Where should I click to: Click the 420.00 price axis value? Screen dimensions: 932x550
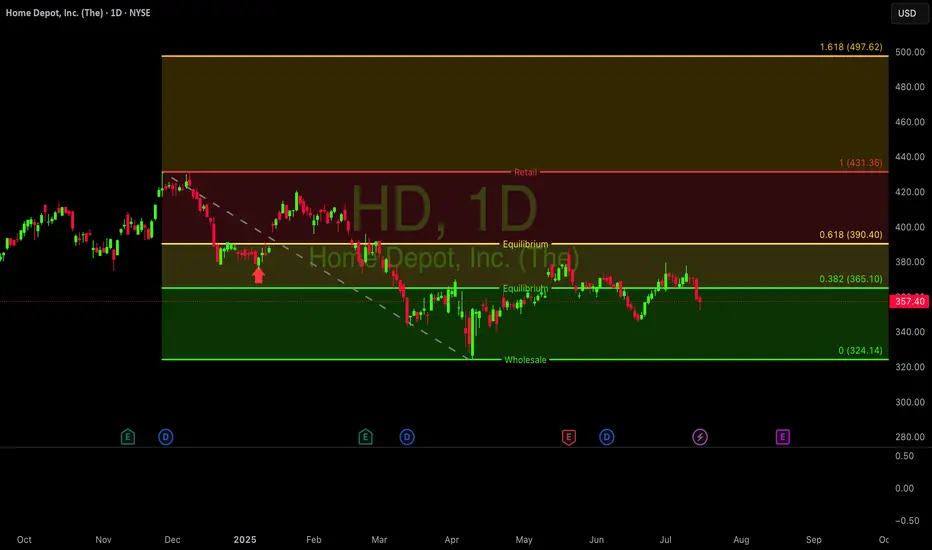click(x=910, y=192)
